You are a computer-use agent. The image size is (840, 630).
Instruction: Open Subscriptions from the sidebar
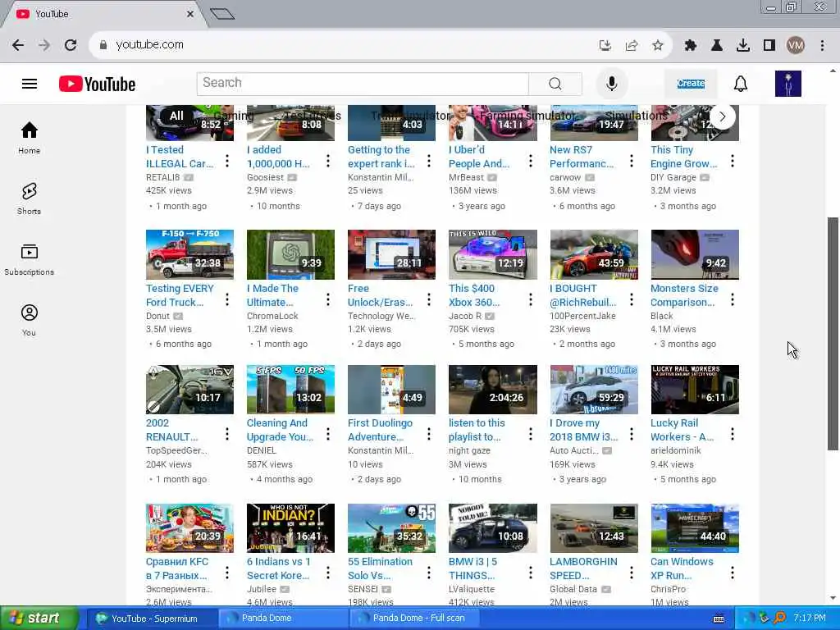(x=29, y=260)
